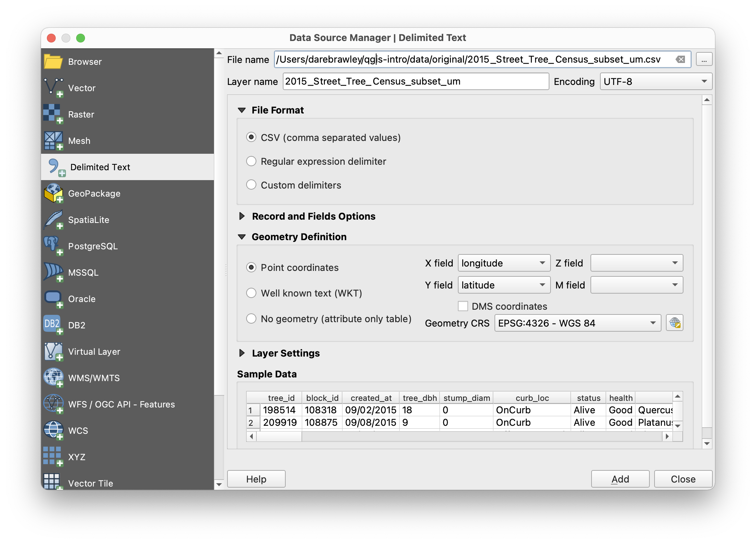This screenshot has width=756, height=544.
Task: Switch to the Browser tab
Action: 85,62
